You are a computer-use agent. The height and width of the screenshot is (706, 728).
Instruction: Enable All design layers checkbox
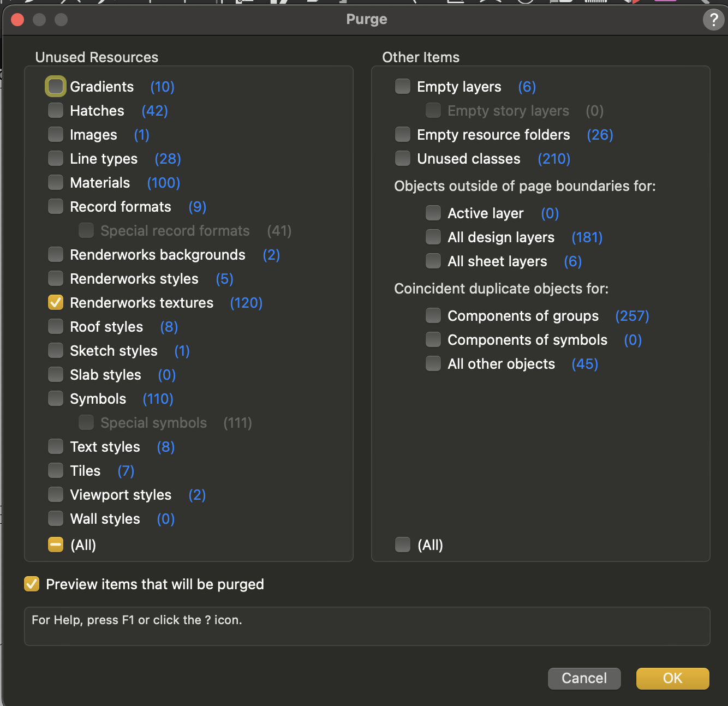(x=433, y=237)
